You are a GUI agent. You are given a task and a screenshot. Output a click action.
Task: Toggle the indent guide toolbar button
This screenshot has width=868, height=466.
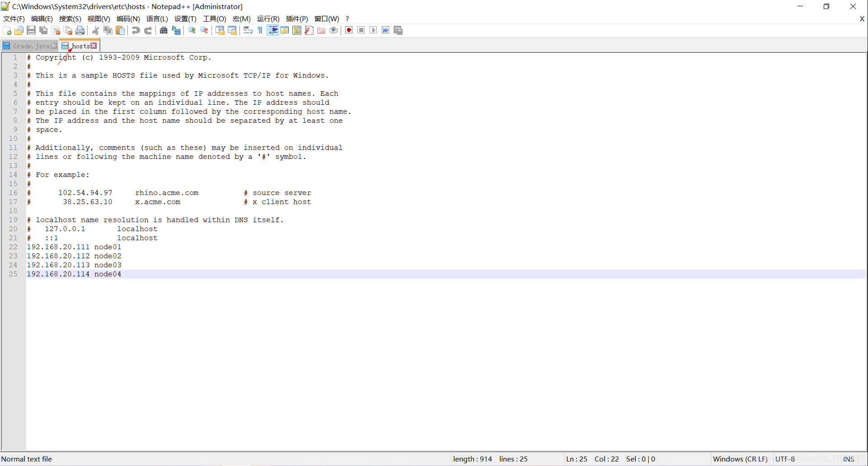click(x=272, y=30)
